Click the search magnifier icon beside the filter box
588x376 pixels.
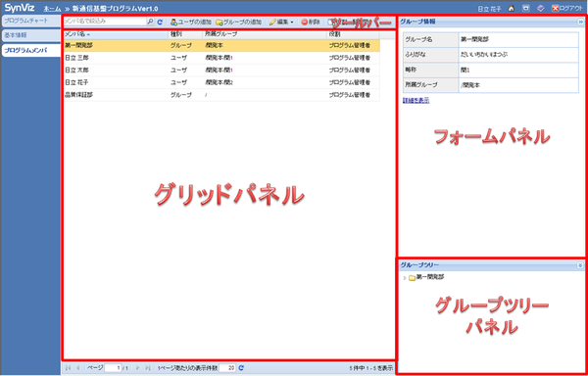[x=150, y=23]
